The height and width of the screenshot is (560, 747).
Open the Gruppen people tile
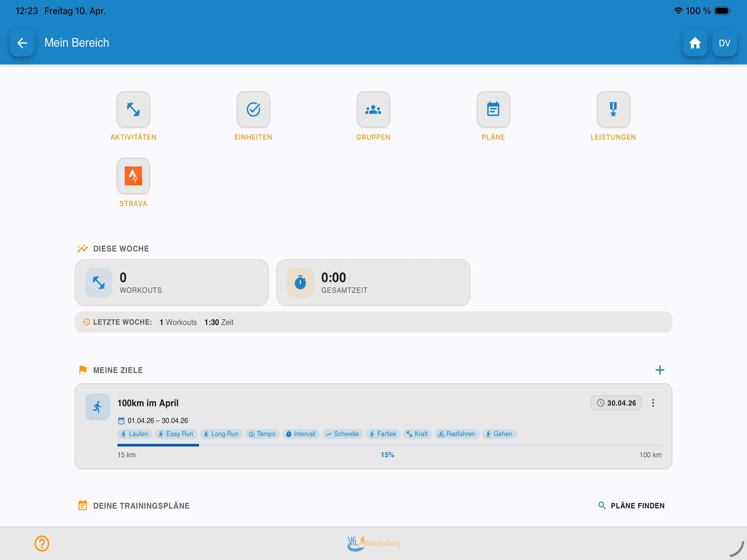coord(373,109)
